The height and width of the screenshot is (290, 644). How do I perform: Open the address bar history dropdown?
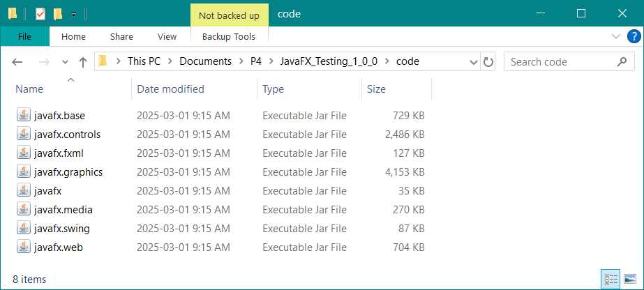[473, 62]
